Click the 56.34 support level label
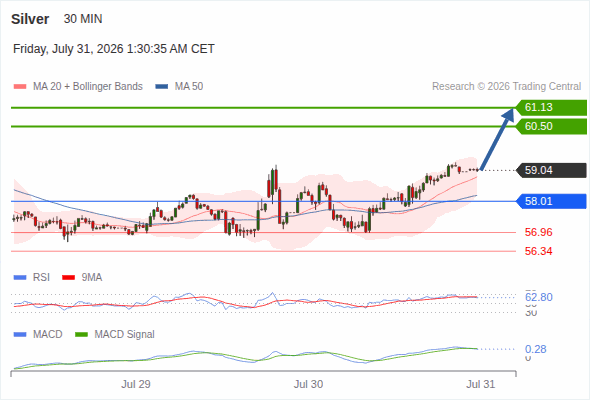590x400 pixels. pos(538,251)
